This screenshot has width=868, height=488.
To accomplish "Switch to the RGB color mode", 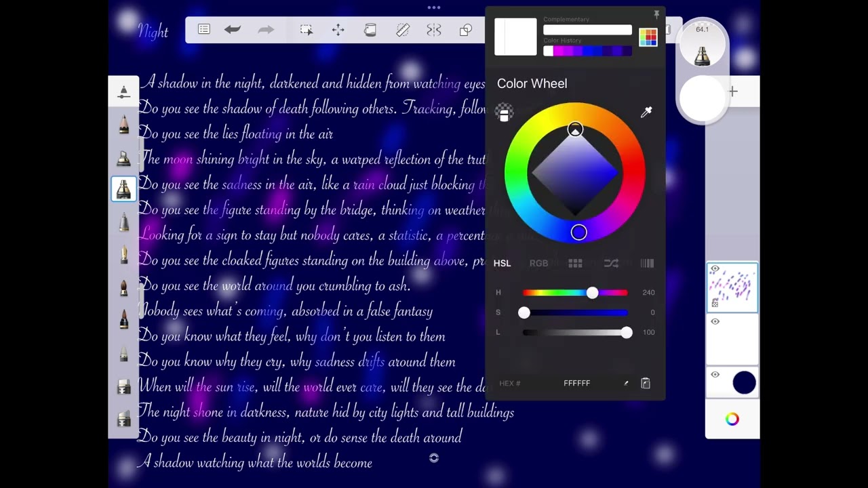I will point(538,263).
